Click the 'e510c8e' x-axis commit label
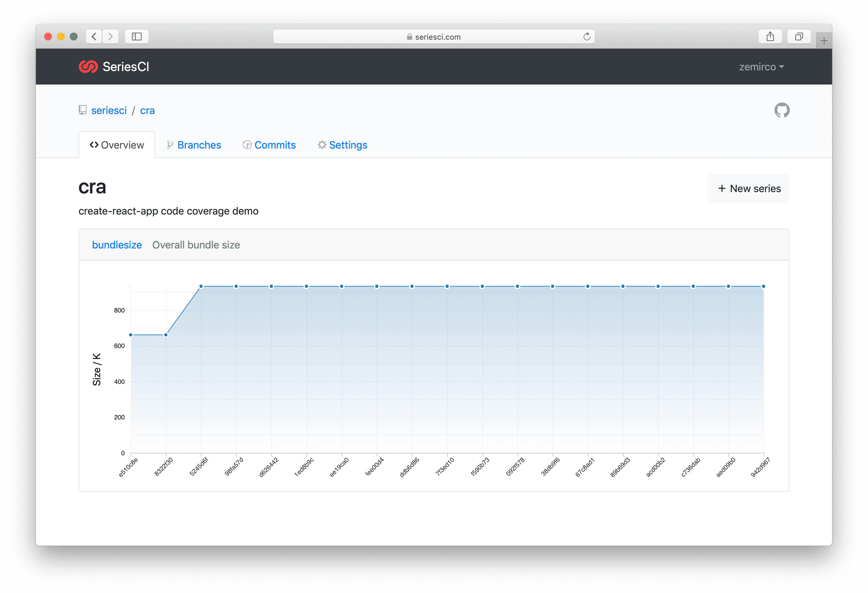Screen dimensions: 868x593 tap(128, 467)
